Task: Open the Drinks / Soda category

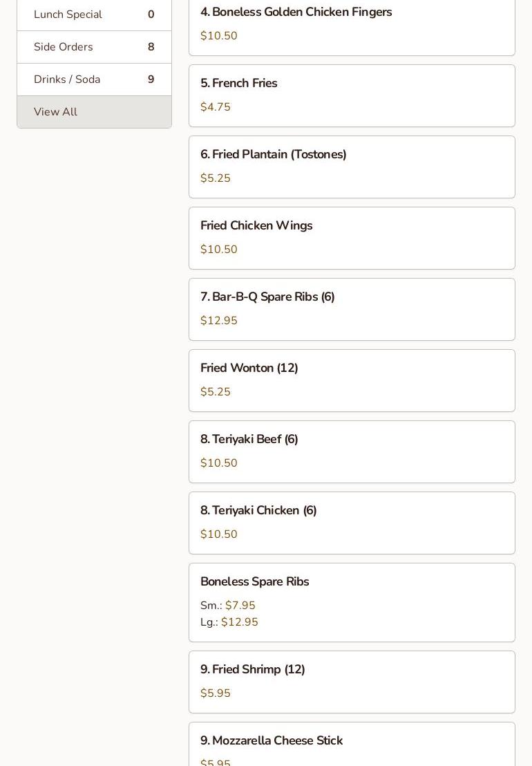Action: [67, 80]
